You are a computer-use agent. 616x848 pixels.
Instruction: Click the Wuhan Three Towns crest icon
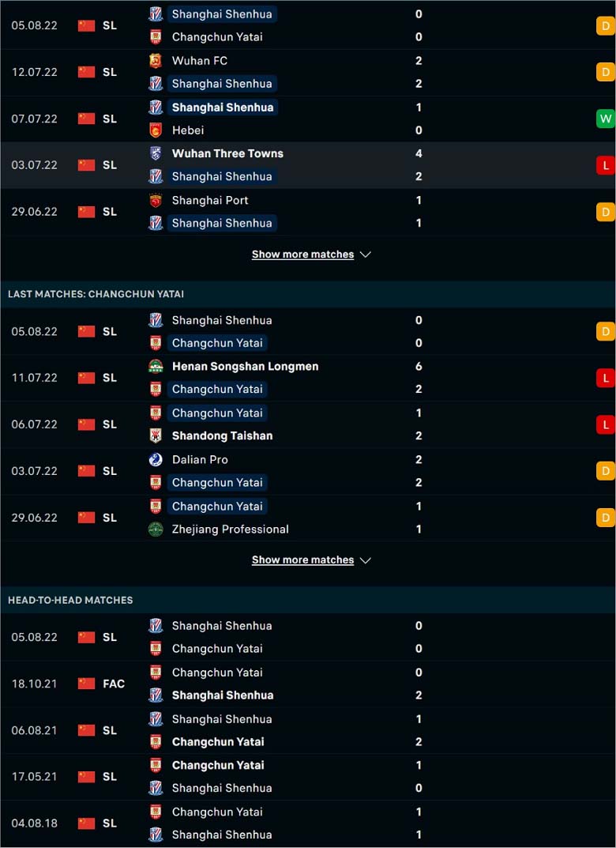(x=156, y=153)
